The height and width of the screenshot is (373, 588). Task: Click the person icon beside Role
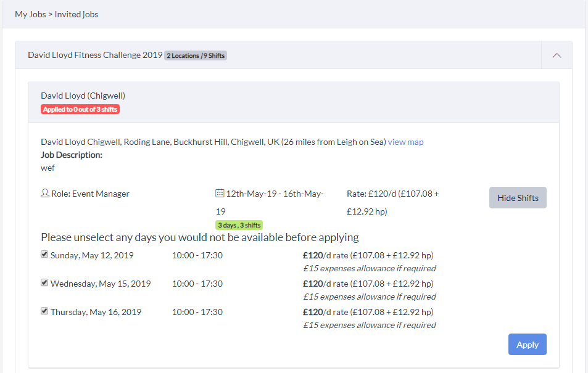[45, 194]
